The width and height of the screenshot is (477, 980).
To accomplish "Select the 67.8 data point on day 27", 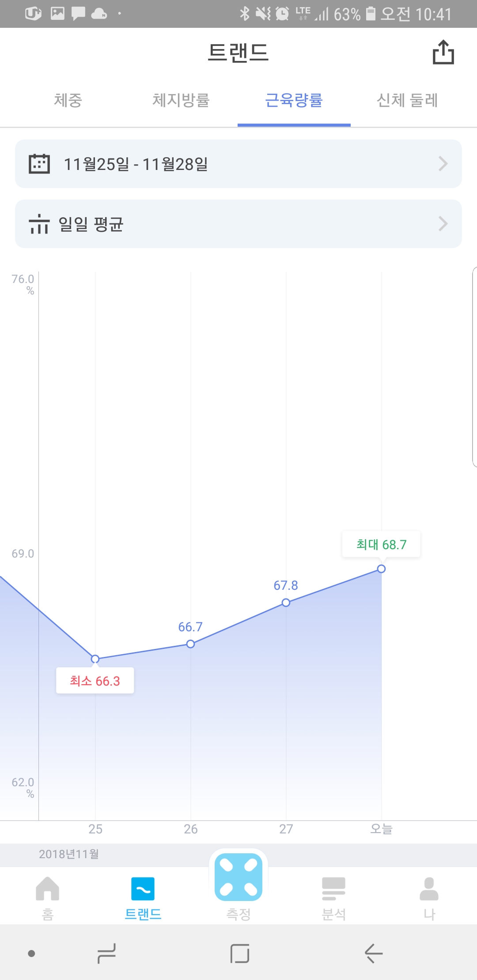I will pos(286,603).
